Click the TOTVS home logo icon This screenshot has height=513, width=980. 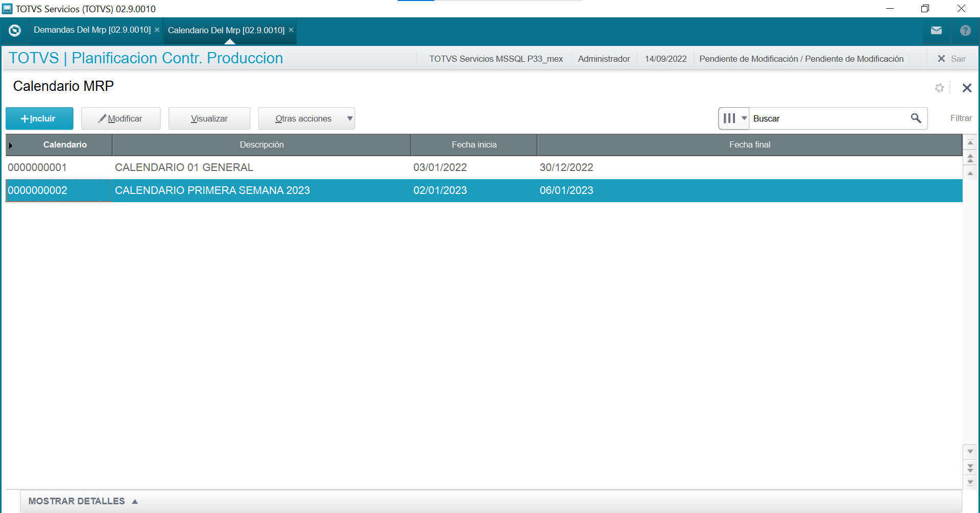[15, 31]
